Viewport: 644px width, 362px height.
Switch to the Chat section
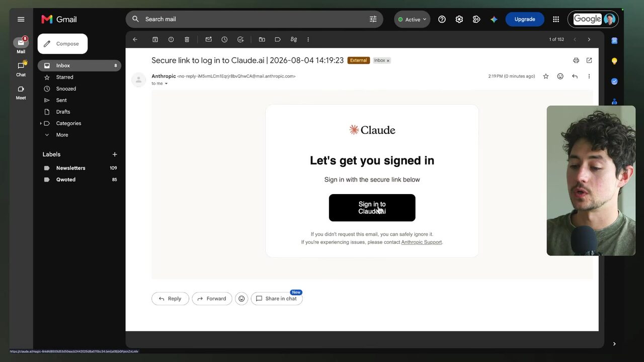tap(21, 69)
